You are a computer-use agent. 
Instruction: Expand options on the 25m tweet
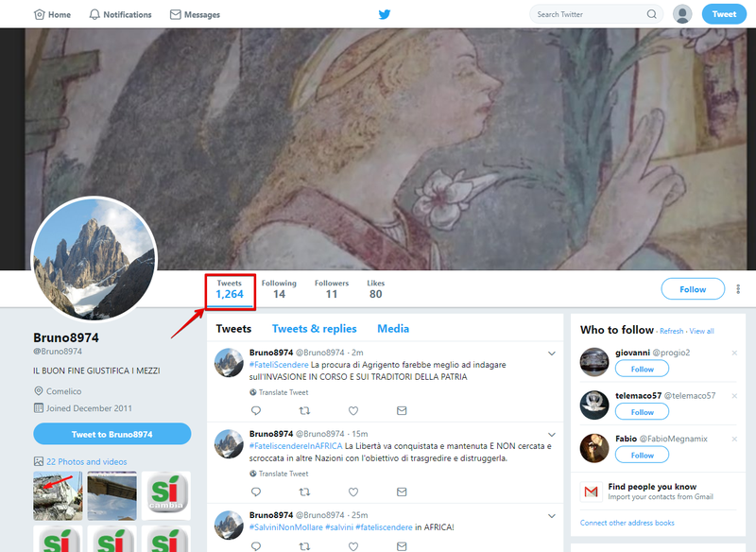pyautogui.click(x=552, y=516)
